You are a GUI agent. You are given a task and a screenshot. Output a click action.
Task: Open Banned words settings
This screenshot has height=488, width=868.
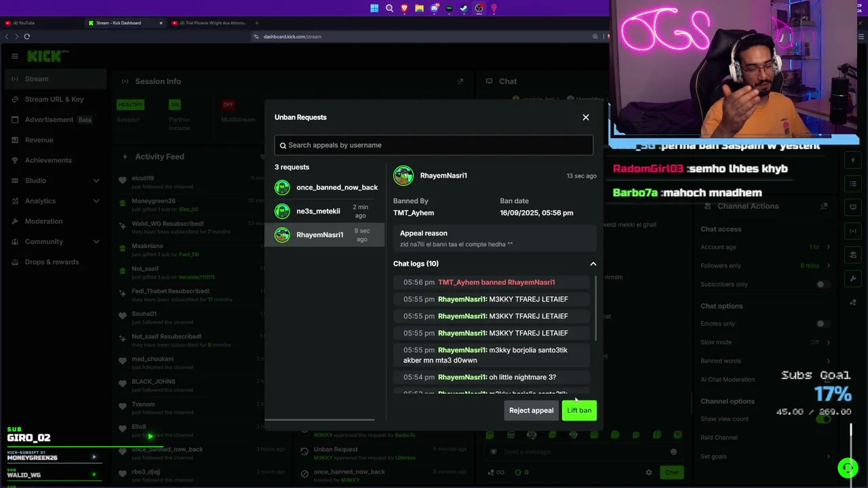tap(764, 361)
